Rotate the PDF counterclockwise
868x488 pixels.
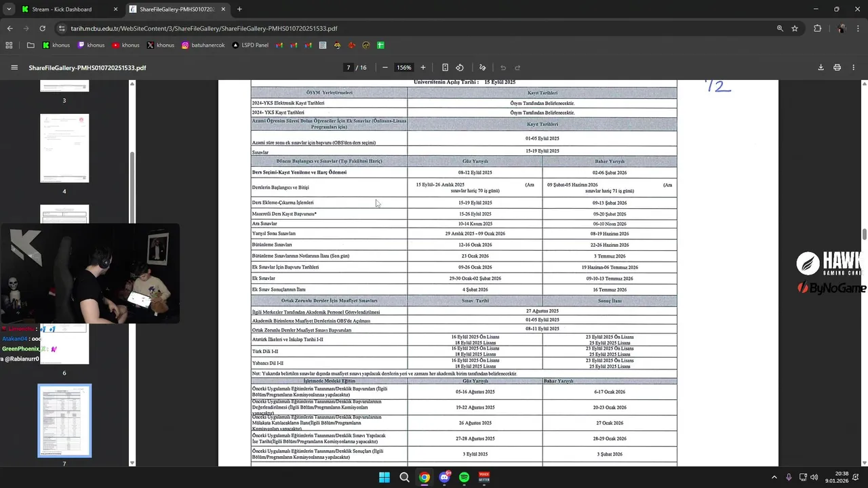[460, 68]
